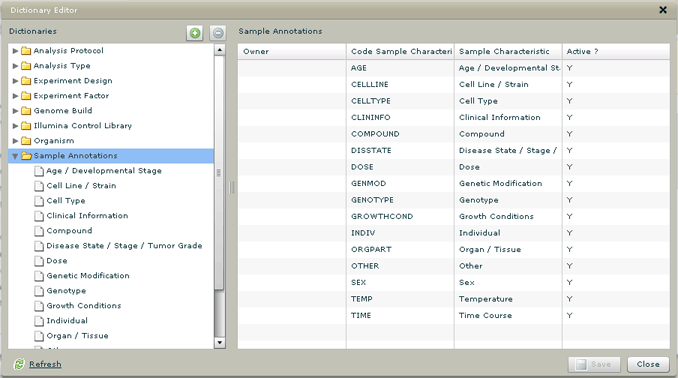The height and width of the screenshot is (378, 678).
Task: Select the CELLTYPE code cell
Action: tap(400, 101)
